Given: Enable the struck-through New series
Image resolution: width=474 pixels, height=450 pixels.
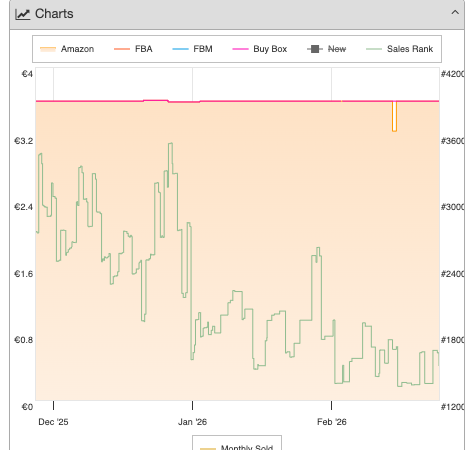Looking at the screenshot, I should [x=327, y=49].
